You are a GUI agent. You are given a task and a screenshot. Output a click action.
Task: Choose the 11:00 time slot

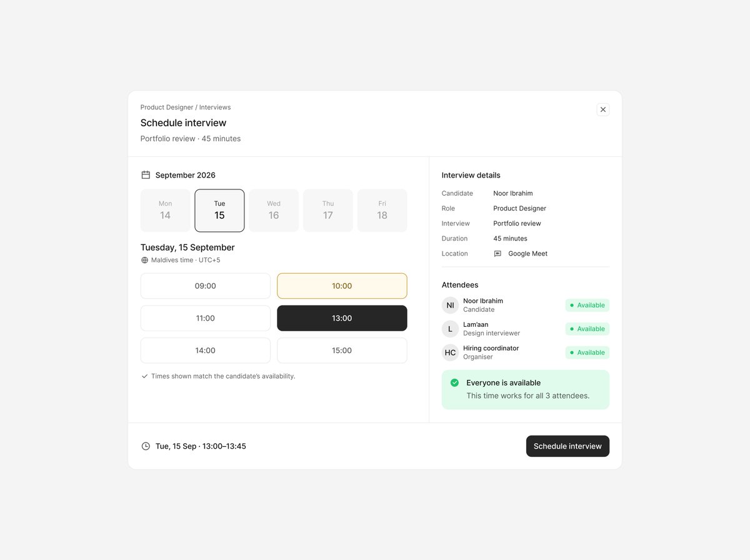coord(206,318)
